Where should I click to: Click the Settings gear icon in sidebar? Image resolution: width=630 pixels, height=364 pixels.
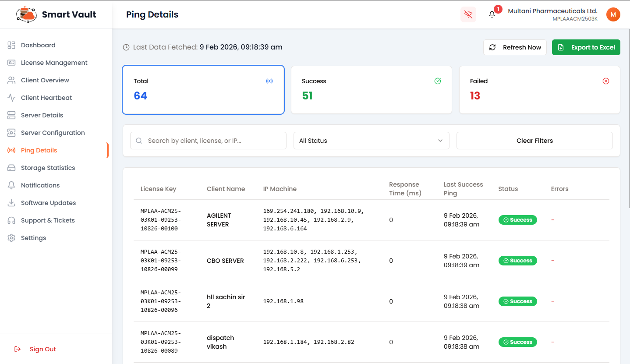11,238
